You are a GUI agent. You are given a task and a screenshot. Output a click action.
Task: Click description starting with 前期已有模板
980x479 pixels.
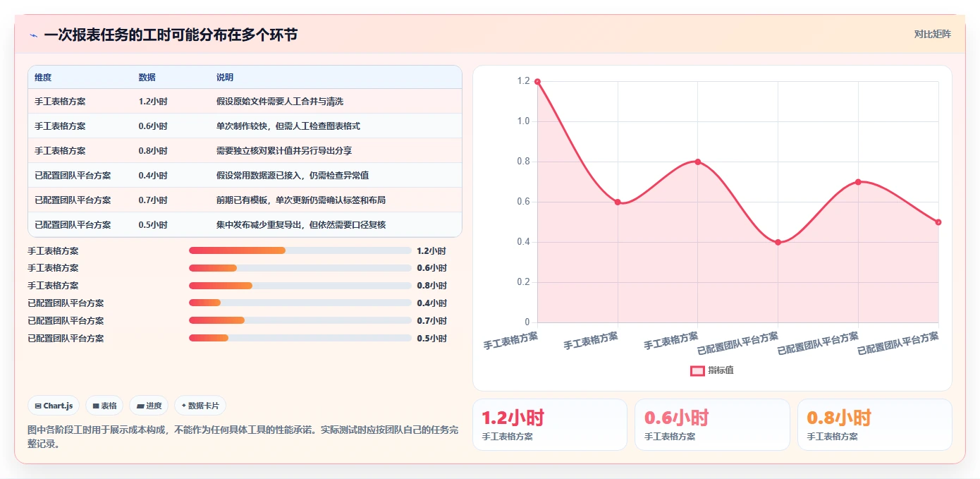(x=301, y=200)
